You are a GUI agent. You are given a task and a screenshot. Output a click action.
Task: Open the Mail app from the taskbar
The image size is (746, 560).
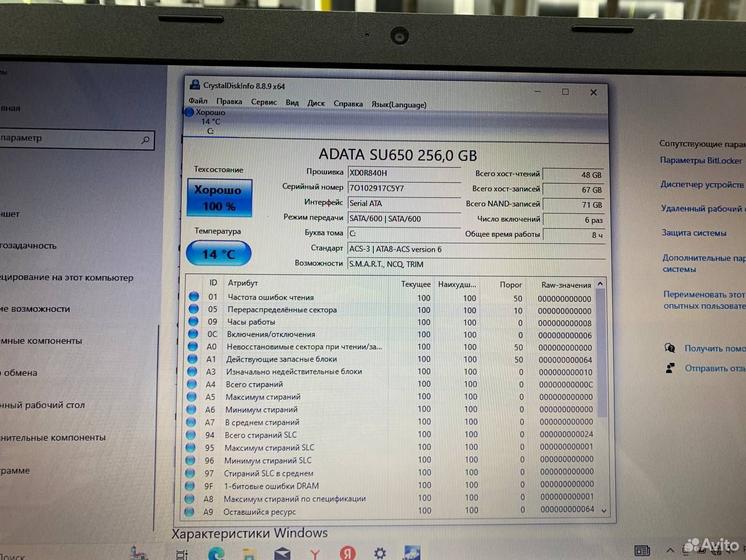[x=282, y=554]
